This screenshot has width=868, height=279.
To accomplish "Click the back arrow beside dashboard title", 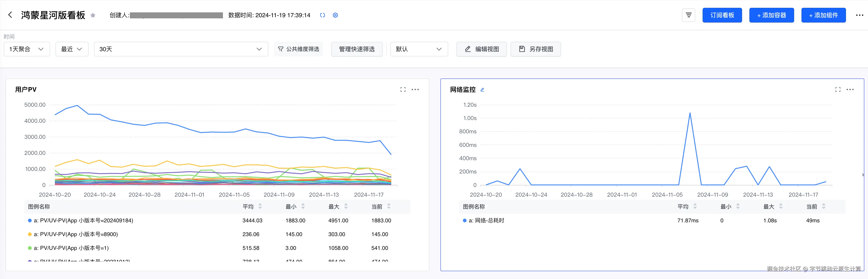I will (10, 15).
